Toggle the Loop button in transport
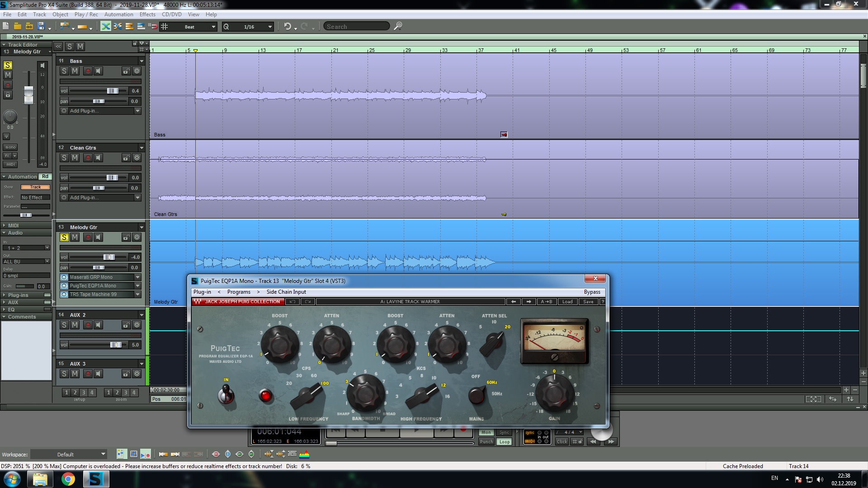Viewport: 868px width, 488px height. [x=504, y=441]
